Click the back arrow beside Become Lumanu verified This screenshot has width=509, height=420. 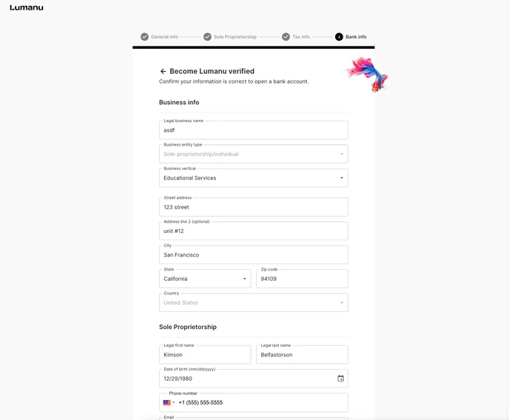click(163, 72)
